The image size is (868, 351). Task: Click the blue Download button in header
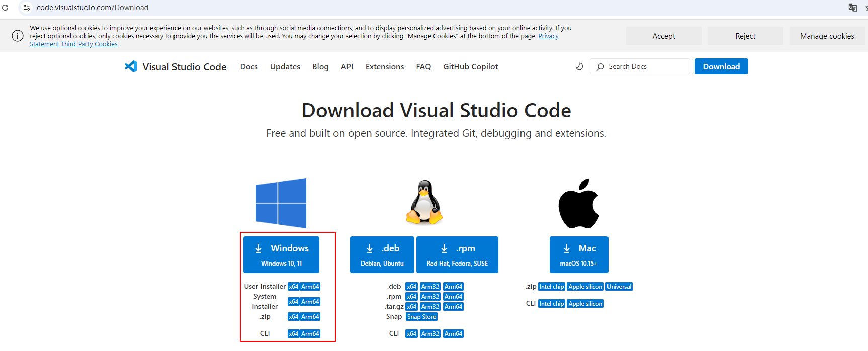point(721,66)
